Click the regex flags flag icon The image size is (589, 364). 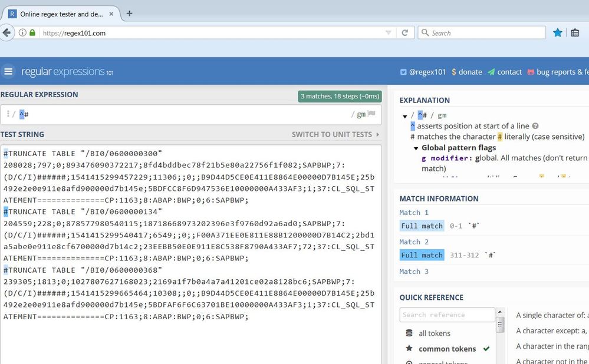pyautogui.click(x=371, y=114)
